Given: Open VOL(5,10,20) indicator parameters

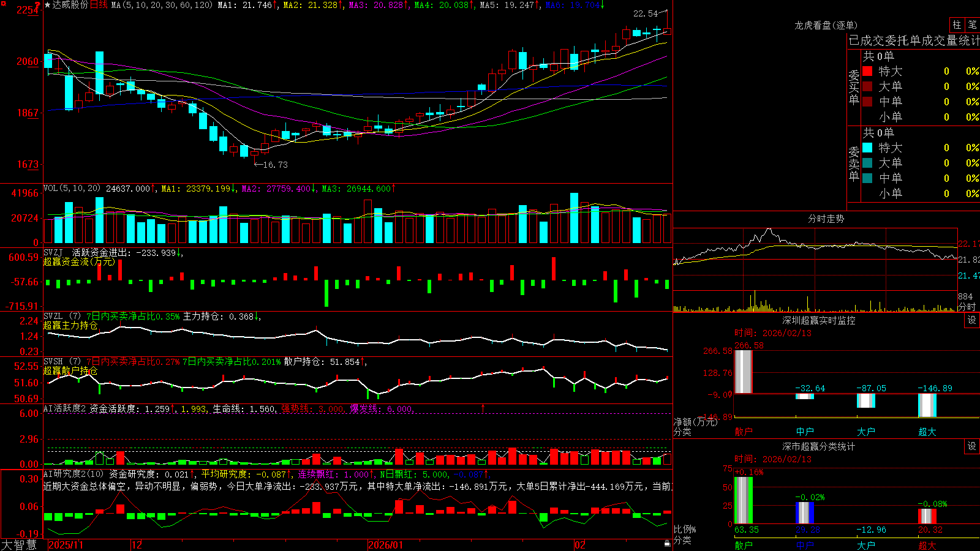Looking at the screenshot, I should point(72,189).
